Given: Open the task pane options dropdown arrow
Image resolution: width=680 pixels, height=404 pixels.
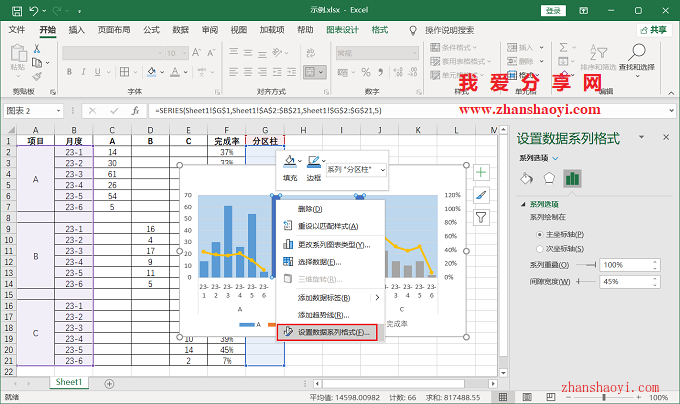Looking at the screenshot, I should pos(641,137).
